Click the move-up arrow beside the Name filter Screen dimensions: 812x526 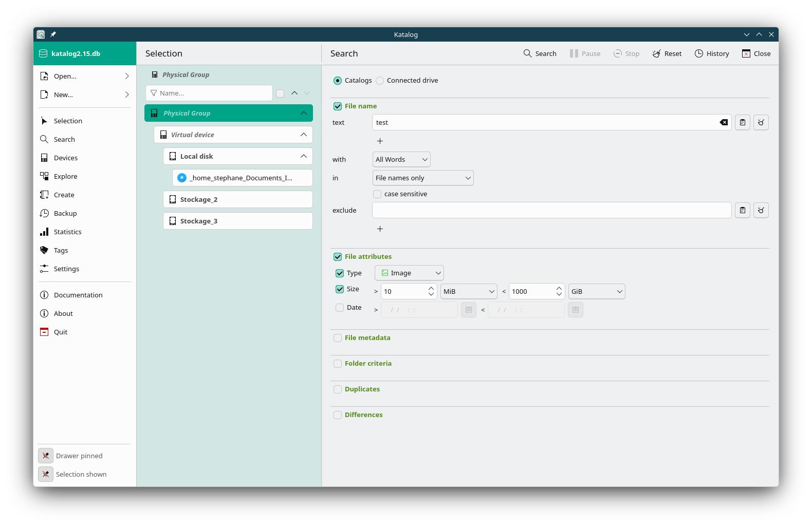294,93
